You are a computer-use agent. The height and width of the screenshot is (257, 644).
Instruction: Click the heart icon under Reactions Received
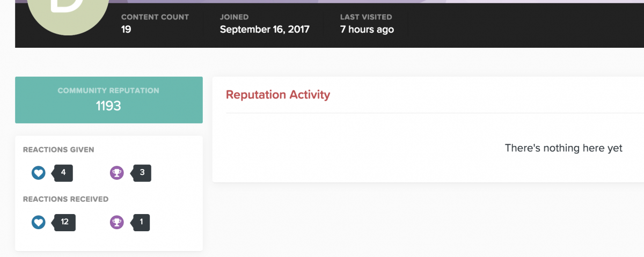point(39,222)
